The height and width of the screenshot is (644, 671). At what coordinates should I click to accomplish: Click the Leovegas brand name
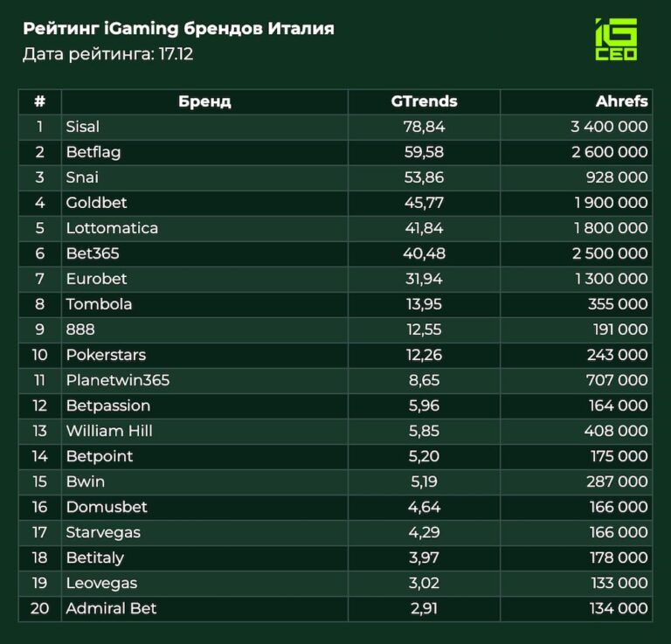point(101,583)
